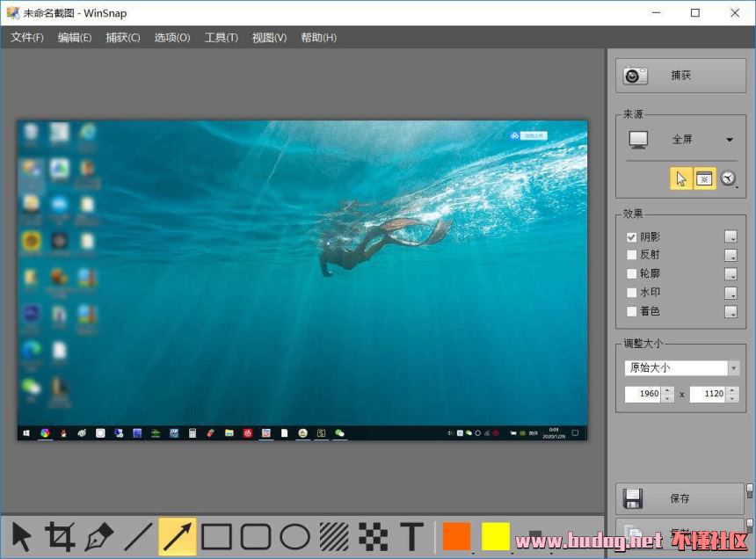Select the Hatch highlight tool
The width and height of the screenshot is (756, 559).
[334, 536]
